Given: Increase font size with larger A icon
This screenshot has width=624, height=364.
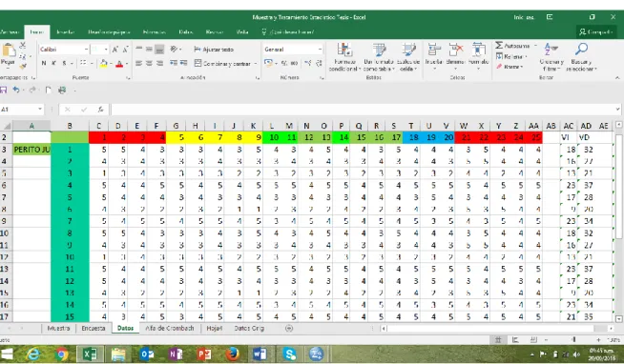Looking at the screenshot, I should pyautogui.click(x=115, y=50).
